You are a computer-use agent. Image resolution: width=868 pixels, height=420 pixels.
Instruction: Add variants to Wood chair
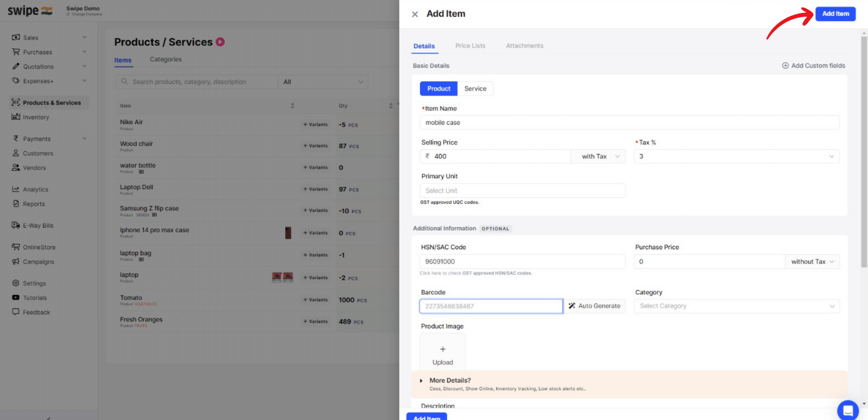coord(316,146)
